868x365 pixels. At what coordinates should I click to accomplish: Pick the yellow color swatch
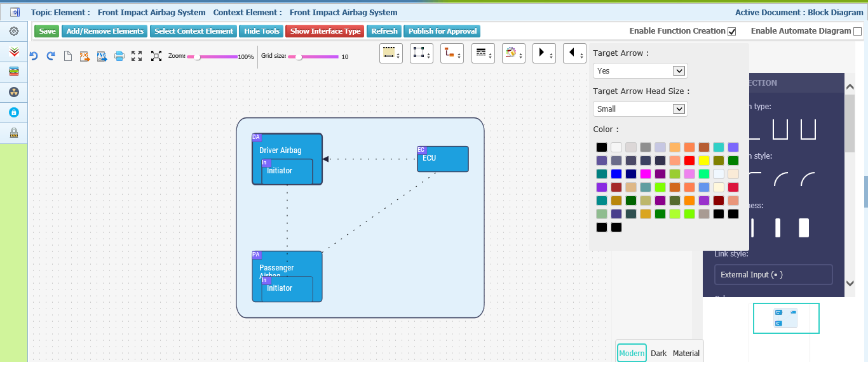[x=703, y=161]
